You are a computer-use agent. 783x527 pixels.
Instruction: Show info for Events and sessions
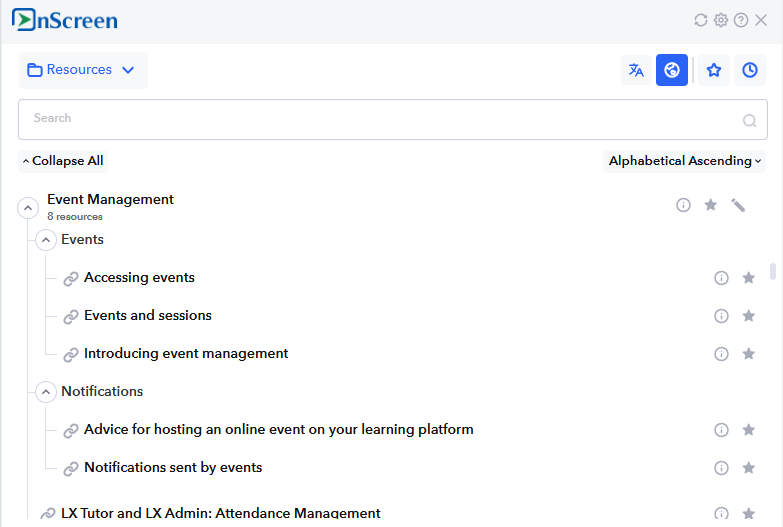(x=721, y=316)
